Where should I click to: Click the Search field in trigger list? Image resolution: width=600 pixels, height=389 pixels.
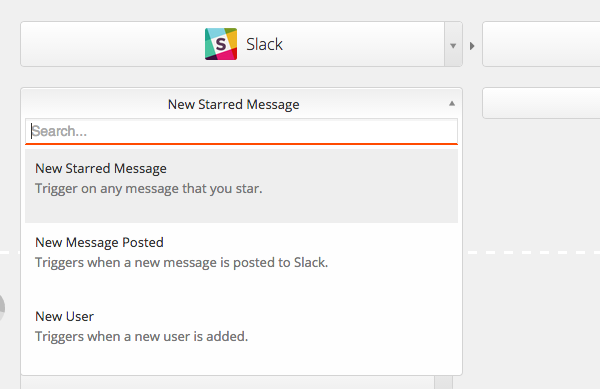241,131
